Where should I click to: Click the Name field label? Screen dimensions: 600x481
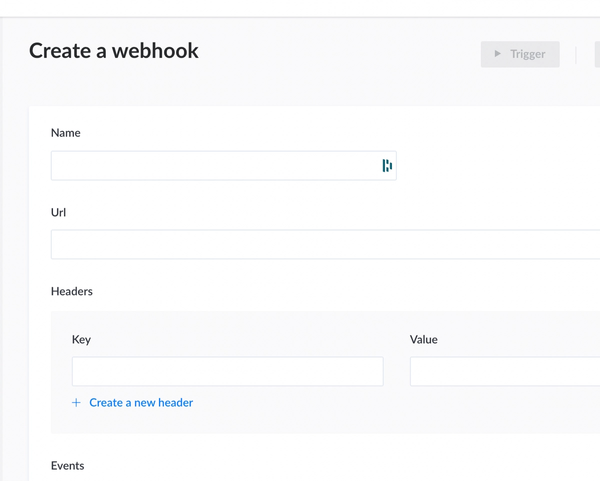pyautogui.click(x=66, y=133)
